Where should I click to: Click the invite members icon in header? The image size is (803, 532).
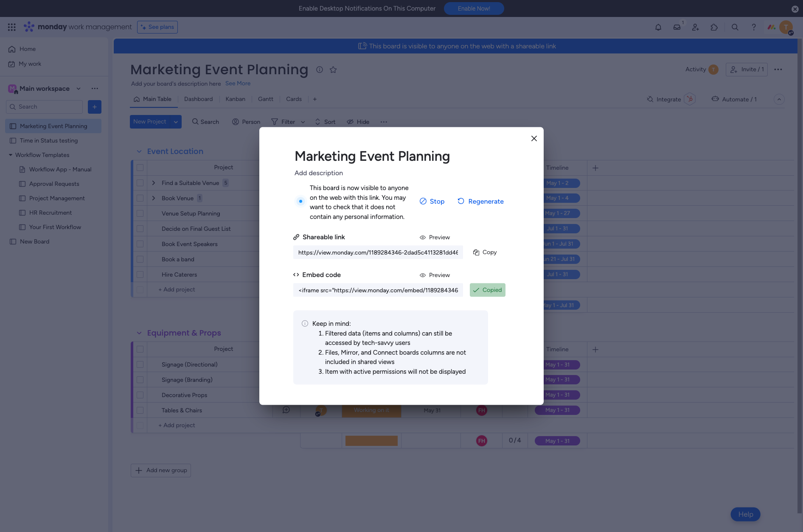click(x=695, y=27)
